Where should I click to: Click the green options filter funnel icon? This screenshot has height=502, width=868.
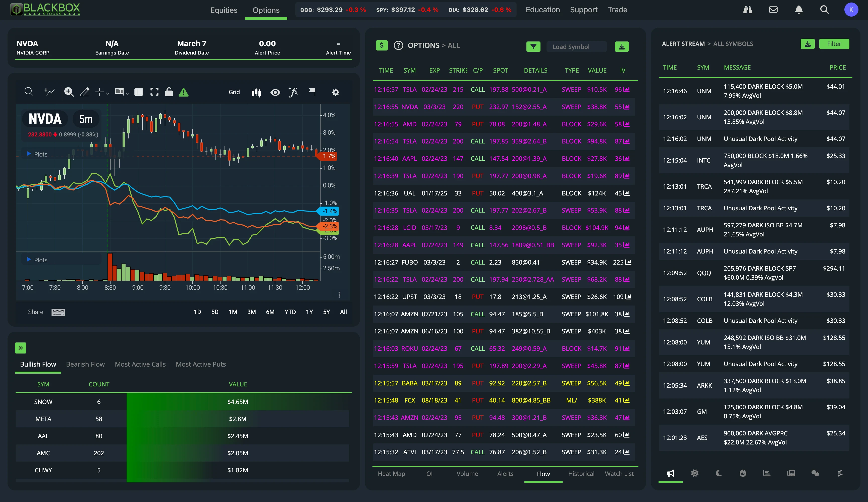(533, 46)
